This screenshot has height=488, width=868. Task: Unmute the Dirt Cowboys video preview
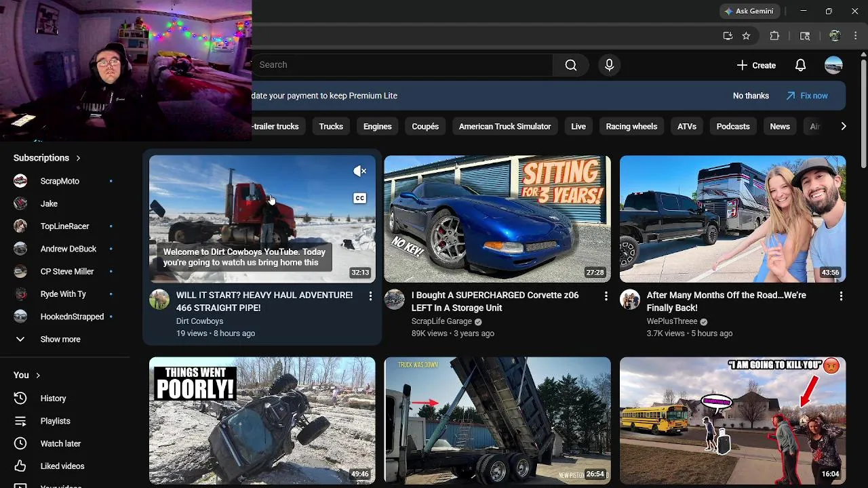click(x=360, y=171)
